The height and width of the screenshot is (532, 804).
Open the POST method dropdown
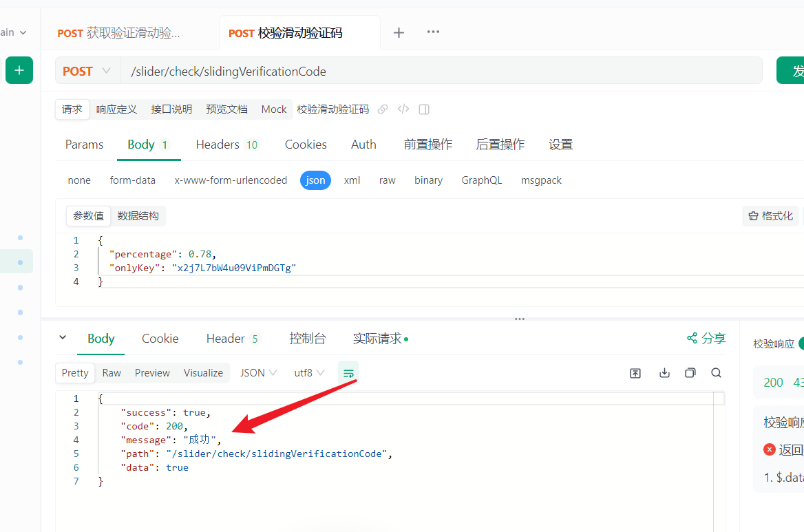point(87,70)
